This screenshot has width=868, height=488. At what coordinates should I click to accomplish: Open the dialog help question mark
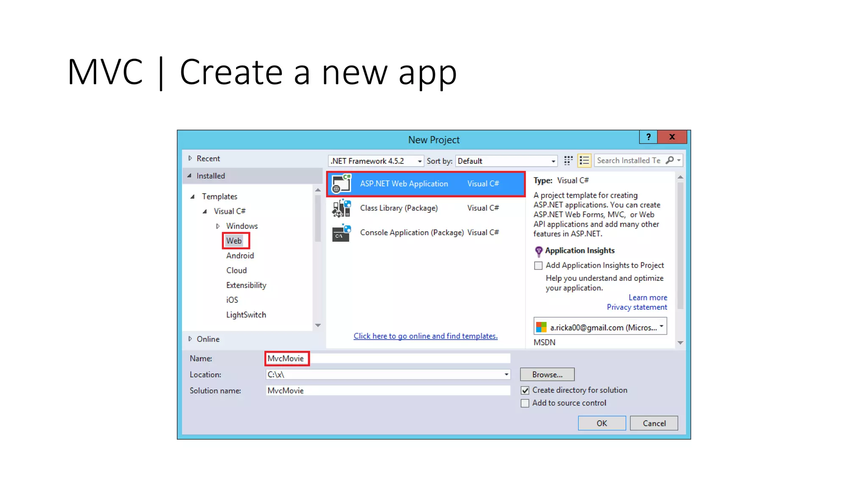[x=648, y=137]
